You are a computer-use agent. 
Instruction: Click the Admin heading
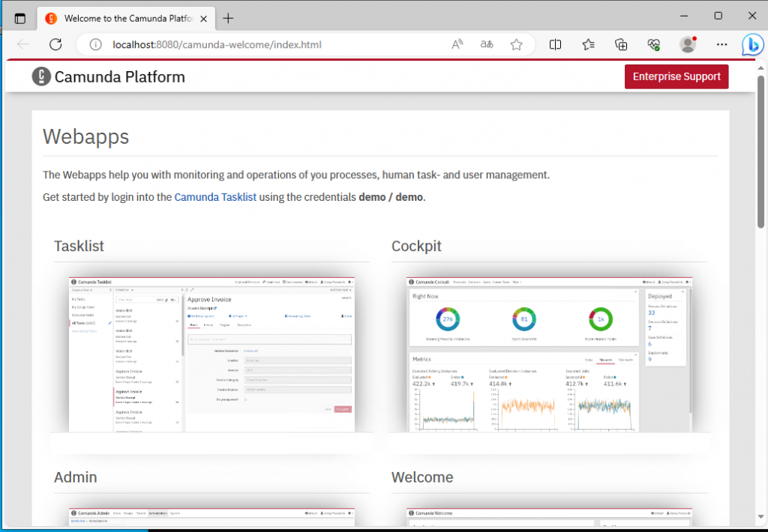tap(76, 477)
